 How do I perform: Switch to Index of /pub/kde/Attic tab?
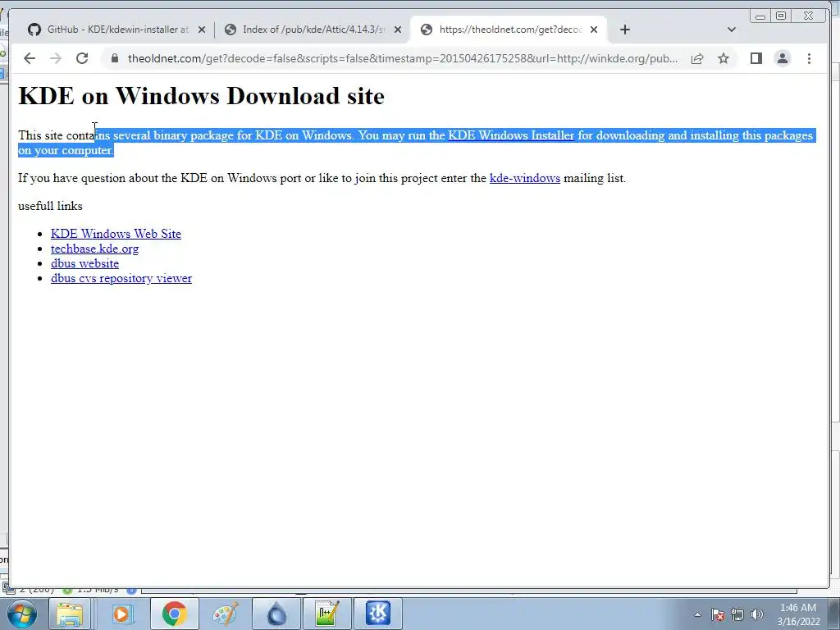point(313,30)
